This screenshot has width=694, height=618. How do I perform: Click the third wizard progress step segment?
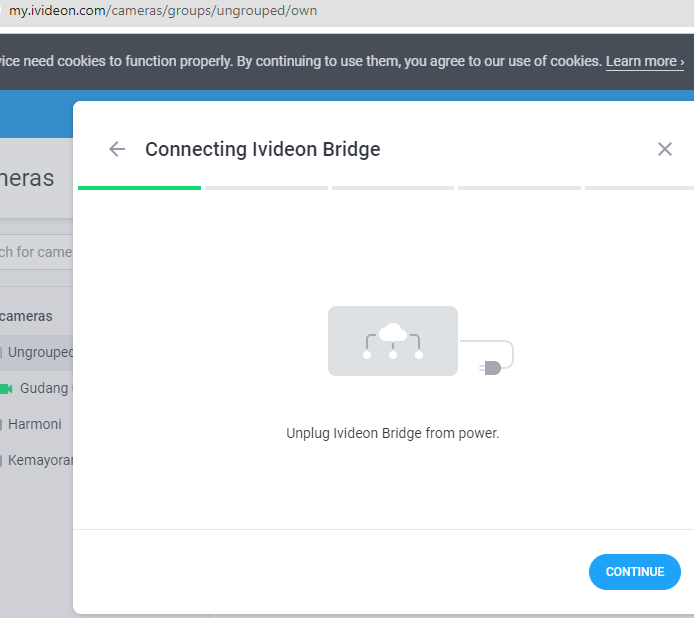[x=393, y=188]
